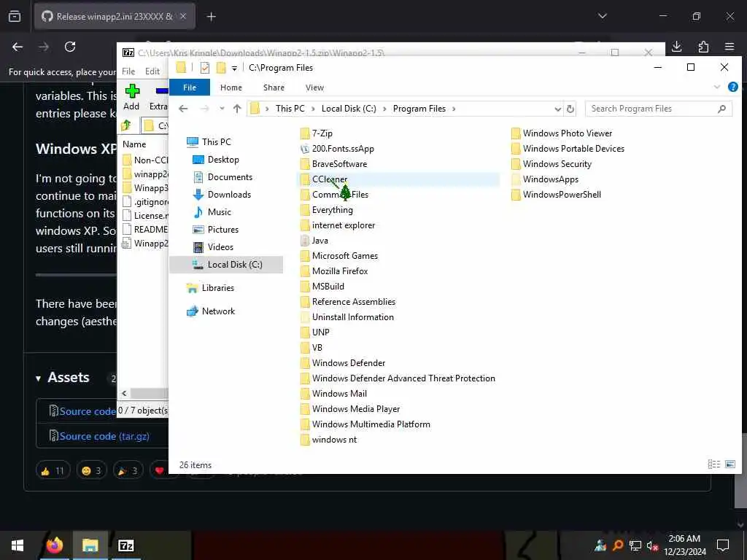Open the Home ribbon tab

pos(231,87)
